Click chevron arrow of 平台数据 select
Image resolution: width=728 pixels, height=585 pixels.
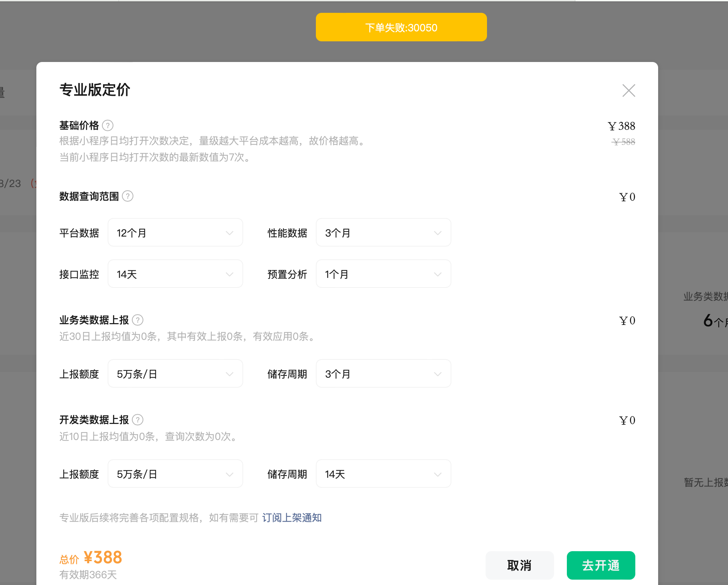pos(230,233)
